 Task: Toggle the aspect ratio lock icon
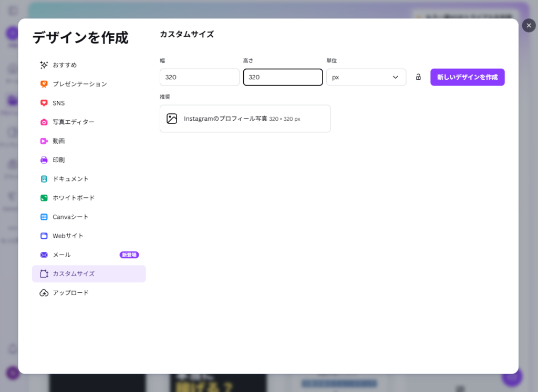418,77
